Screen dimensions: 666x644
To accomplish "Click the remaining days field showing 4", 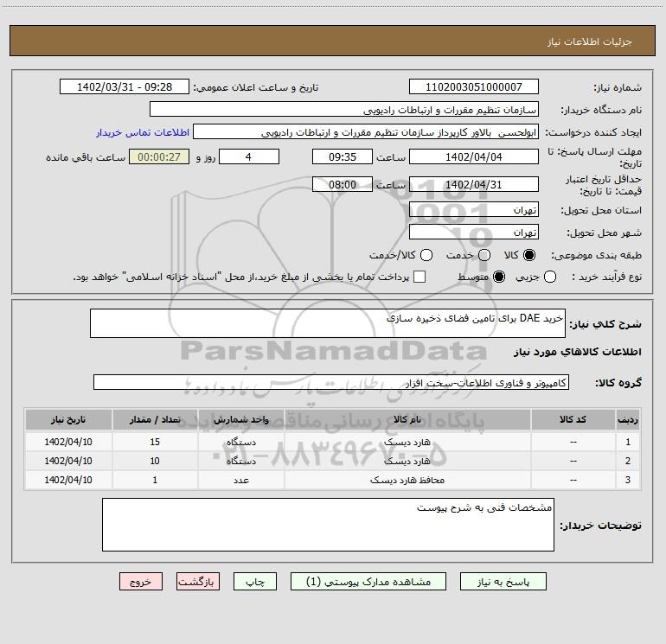I will coord(249,156).
